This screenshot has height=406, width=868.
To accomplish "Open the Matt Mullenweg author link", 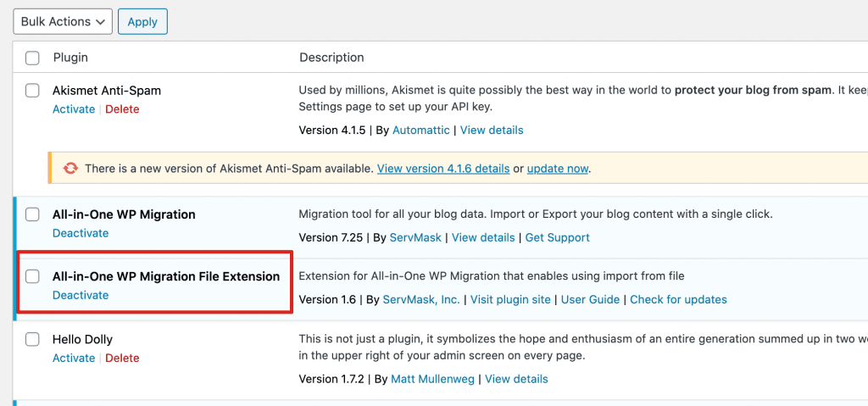I will (433, 379).
